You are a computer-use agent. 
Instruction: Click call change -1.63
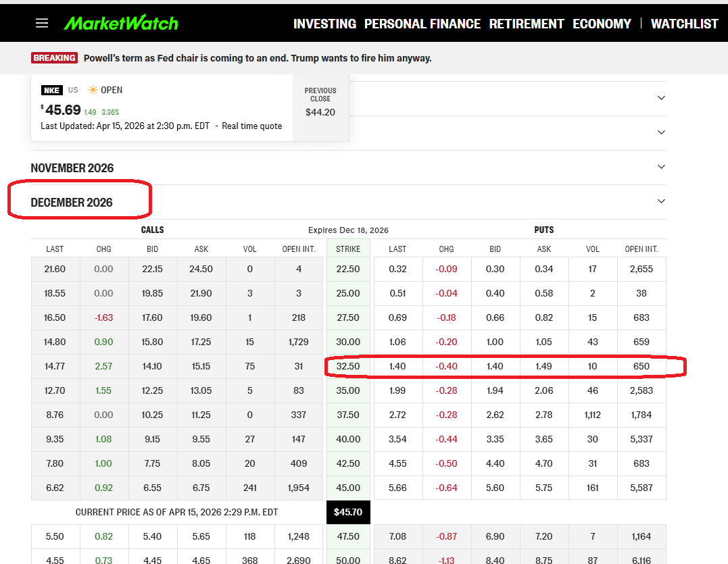(x=103, y=317)
